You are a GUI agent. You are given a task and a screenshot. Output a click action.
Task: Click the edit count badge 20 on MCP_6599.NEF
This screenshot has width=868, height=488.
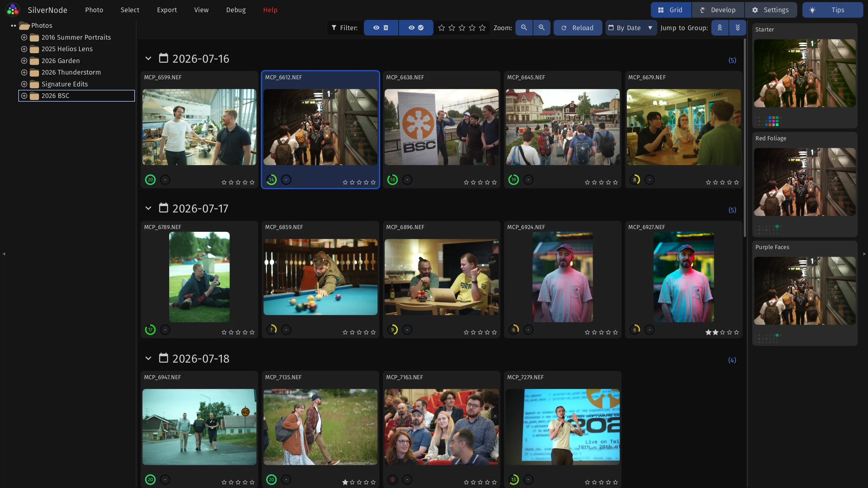point(150,180)
